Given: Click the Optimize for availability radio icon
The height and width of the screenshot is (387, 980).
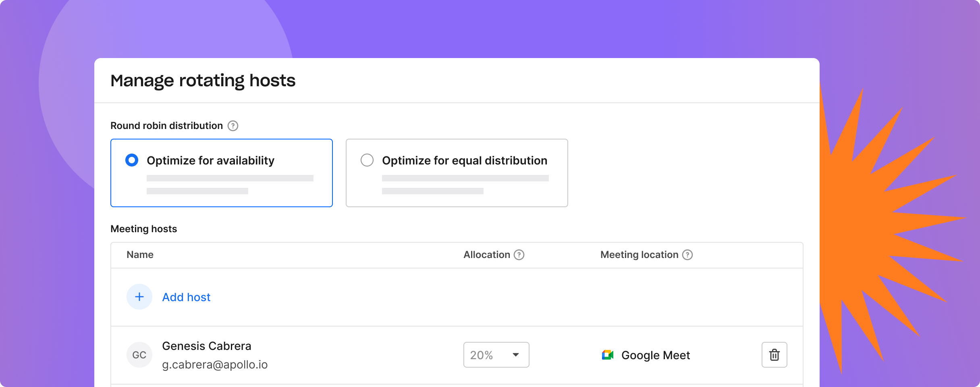Looking at the screenshot, I should click(x=131, y=160).
